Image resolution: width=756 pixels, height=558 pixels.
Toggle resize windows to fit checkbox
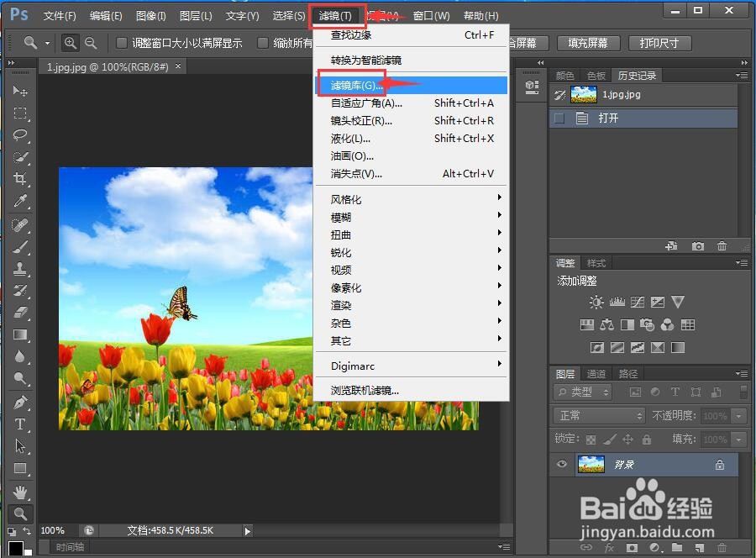tap(122, 43)
